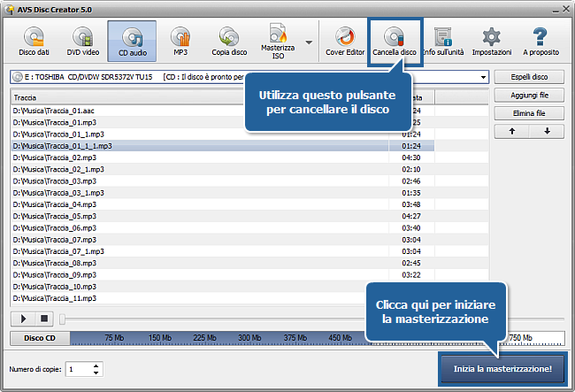Increase the number of copies
The image size is (575, 392).
coord(96,366)
